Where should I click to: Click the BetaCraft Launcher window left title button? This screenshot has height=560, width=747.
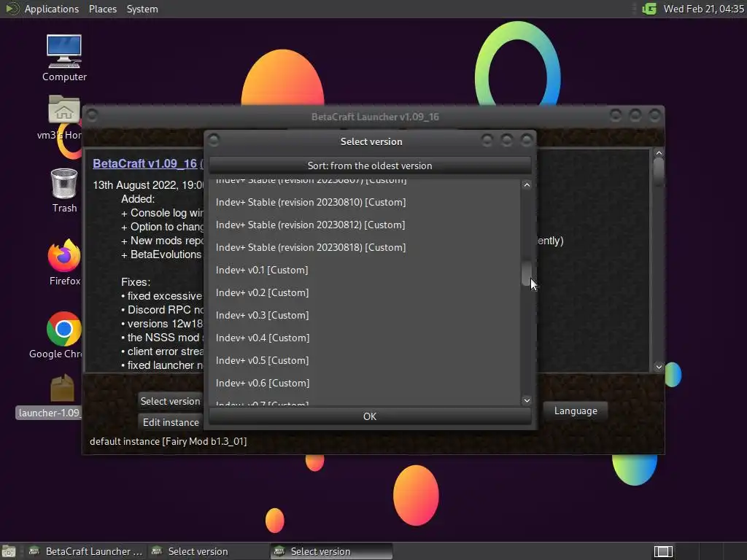tap(92, 115)
